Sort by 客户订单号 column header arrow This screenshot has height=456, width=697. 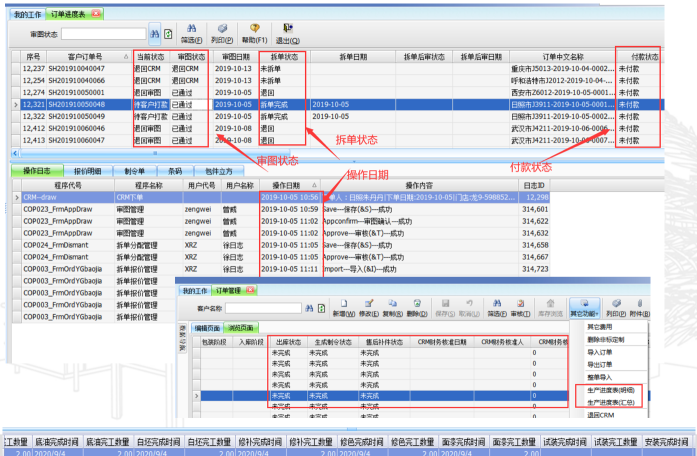(126, 57)
